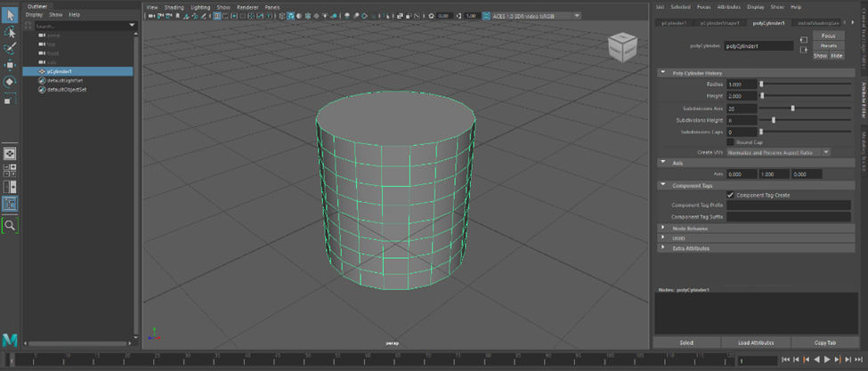This screenshot has height=371, width=868.
Task: Click the magnifier search icon in sidebar
Action: 10,226
